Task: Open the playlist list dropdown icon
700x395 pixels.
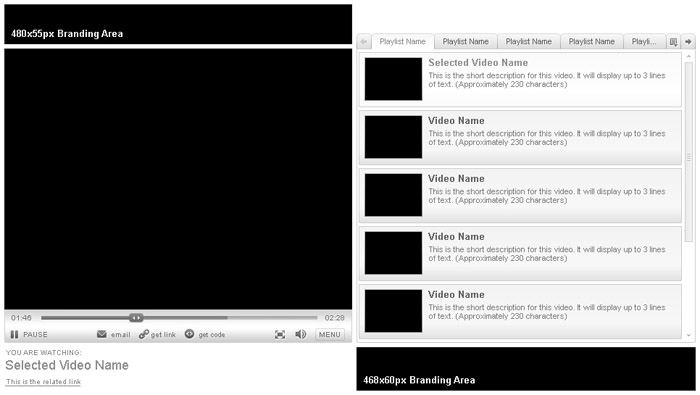Action: pyautogui.click(x=674, y=42)
